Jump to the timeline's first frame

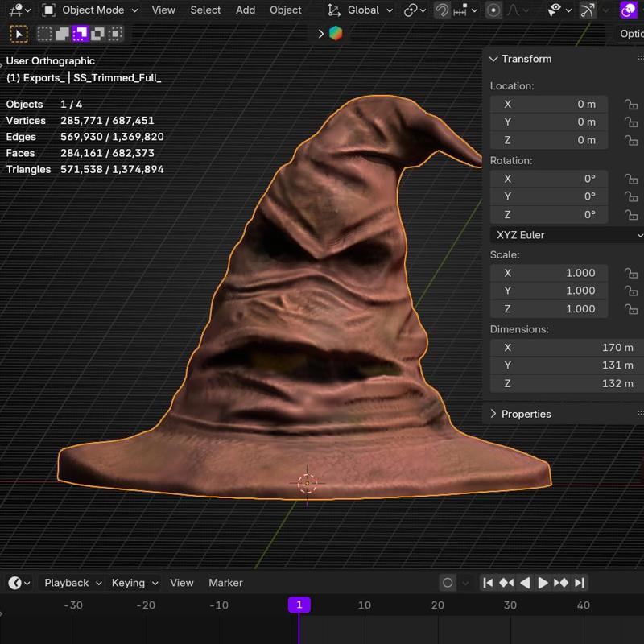(x=488, y=583)
